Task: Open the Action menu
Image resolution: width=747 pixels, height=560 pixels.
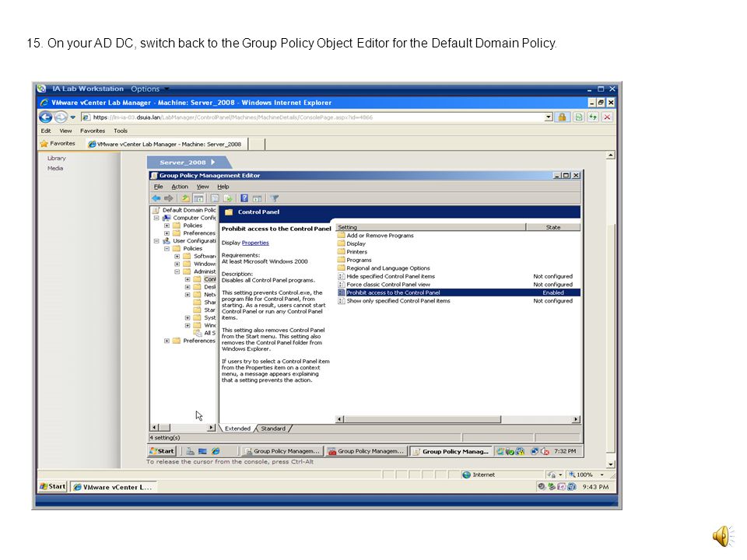Action: (180, 187)
